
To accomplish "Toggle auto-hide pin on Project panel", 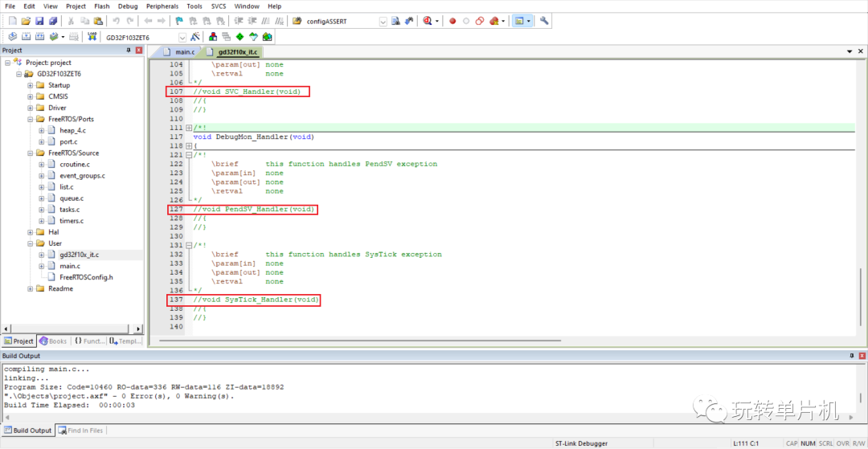I will (129, 51).
